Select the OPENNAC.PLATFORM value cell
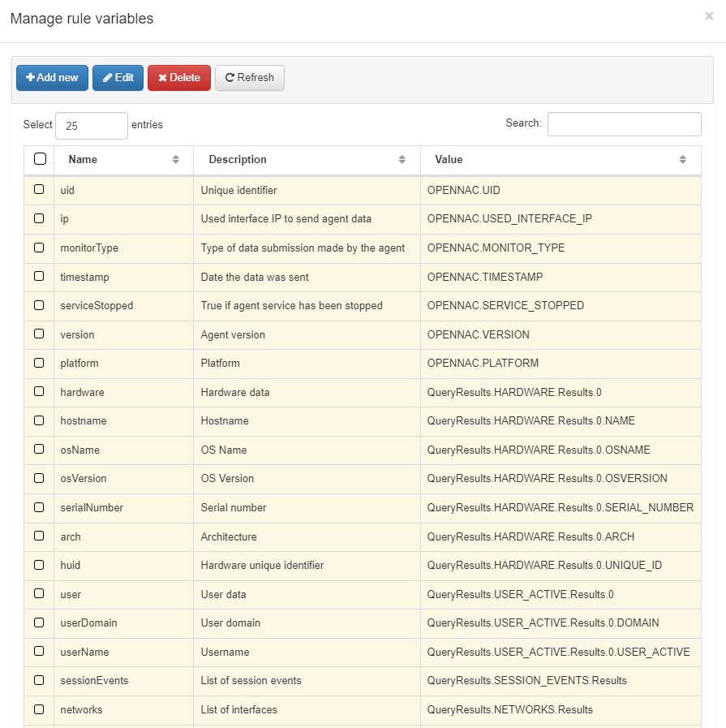The width and height of the screenshot is (726, 728). pyautogui.click(x=483, y=364)
